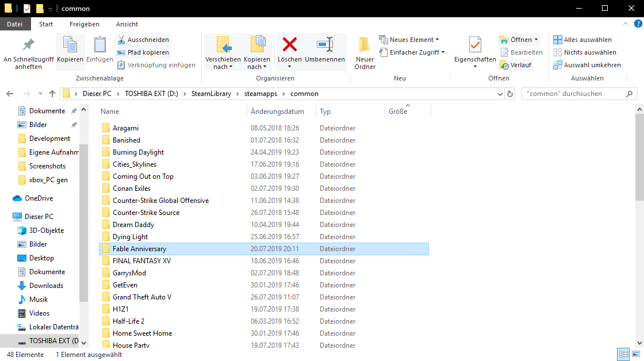
Task: Open Eigenschaften properties icon
Action: pos(475,45)
